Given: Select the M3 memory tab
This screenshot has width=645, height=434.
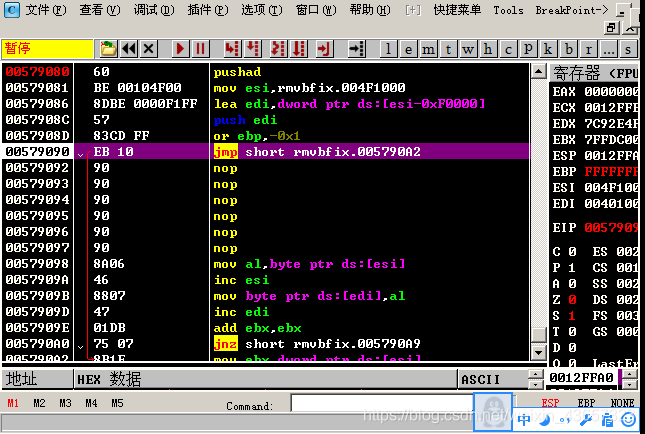Looking at the screenshot, I should (x=65, y=403).
